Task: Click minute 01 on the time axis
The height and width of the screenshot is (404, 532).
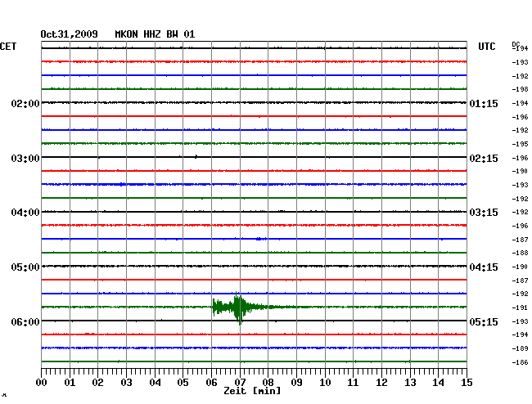Action: point(70,382)
